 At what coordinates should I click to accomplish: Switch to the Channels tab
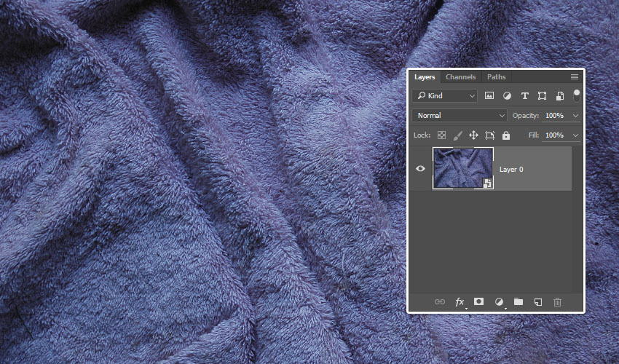pyautogui.click(x=460, y=77)
